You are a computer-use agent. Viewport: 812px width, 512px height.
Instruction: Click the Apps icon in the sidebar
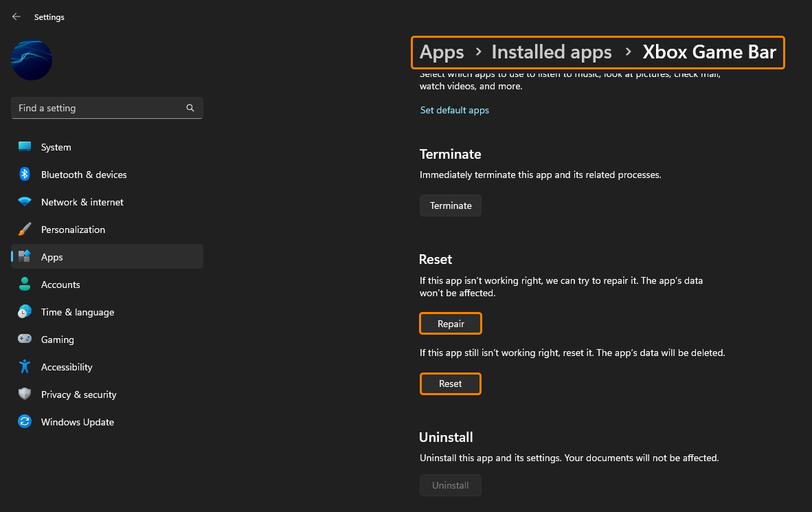[x=24, y=256]
